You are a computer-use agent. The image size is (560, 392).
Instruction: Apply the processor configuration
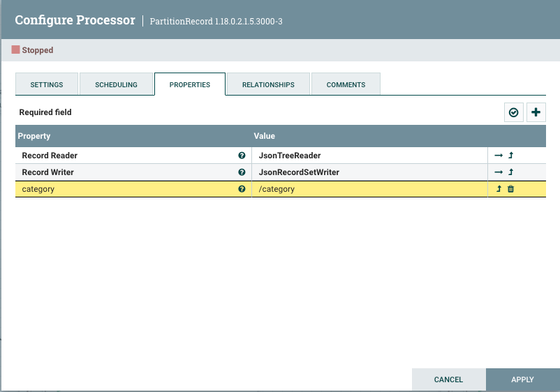click(522, 379)
